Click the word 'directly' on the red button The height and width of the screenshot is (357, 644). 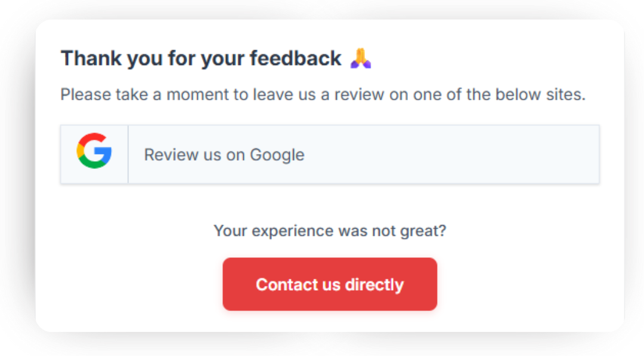click(x=374, y=284)
